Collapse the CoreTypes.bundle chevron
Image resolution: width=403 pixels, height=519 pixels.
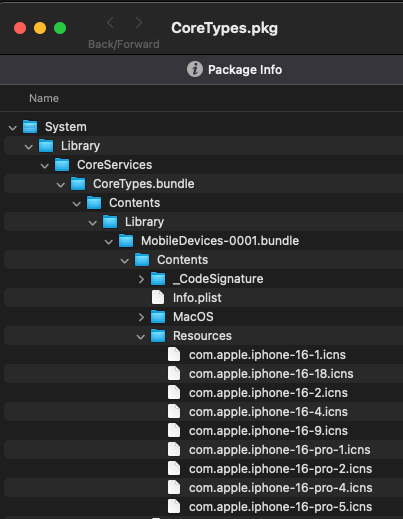tap(61, 185)
